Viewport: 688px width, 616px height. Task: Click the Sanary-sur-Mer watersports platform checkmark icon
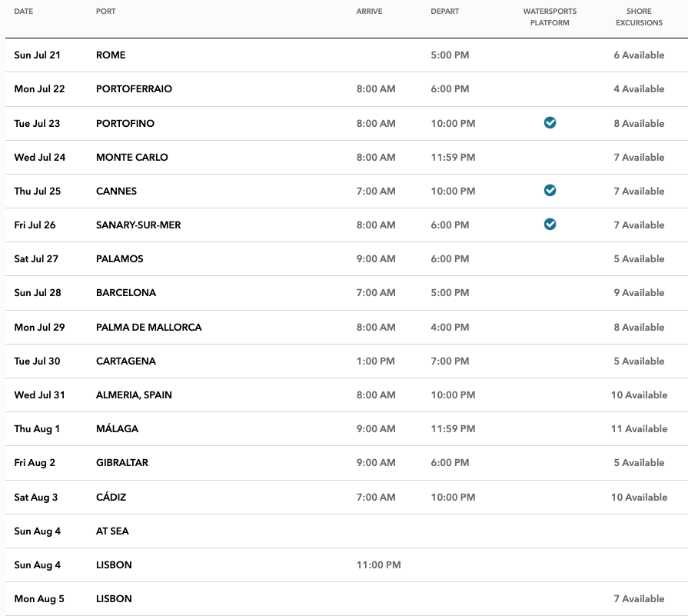click(x=550, y=225)
